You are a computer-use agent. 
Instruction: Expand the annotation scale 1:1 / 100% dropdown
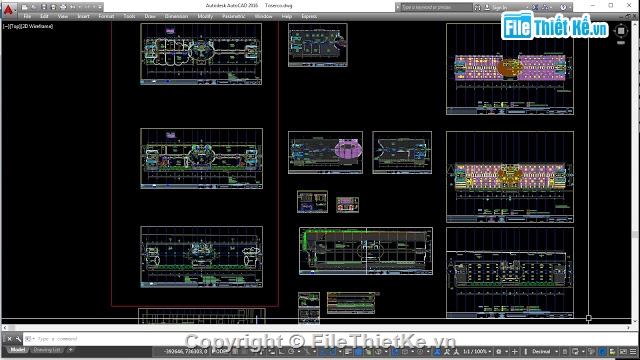(477, 351)
